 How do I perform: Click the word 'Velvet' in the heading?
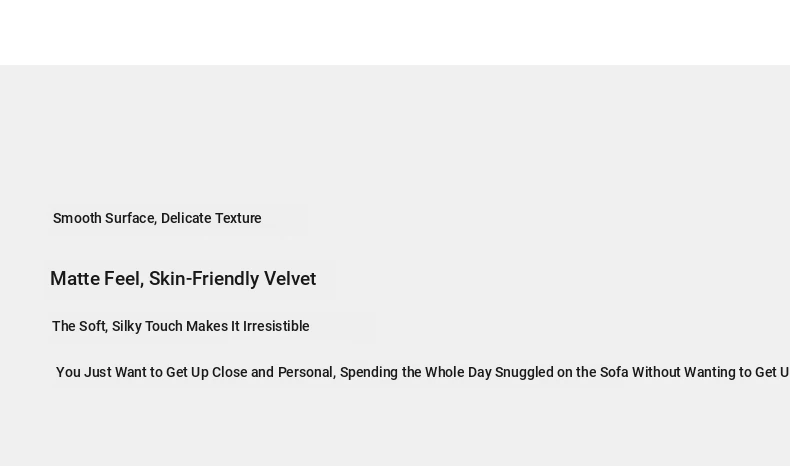point(290,279)
